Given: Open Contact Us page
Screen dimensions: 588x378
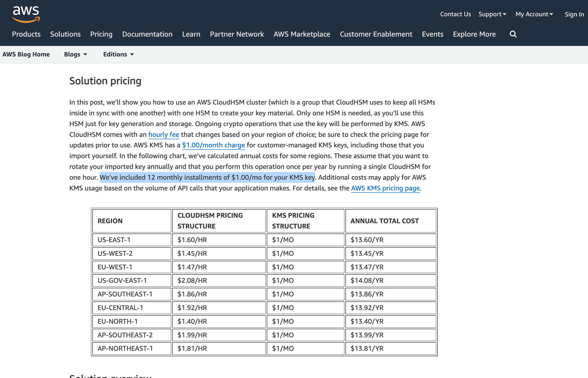Looking at the screenshot, I should click(455, 14).
